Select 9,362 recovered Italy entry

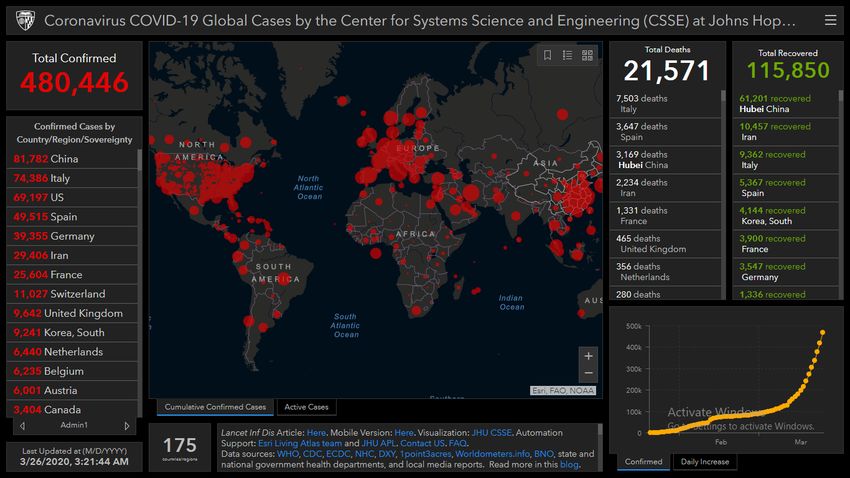coord(785,160)
